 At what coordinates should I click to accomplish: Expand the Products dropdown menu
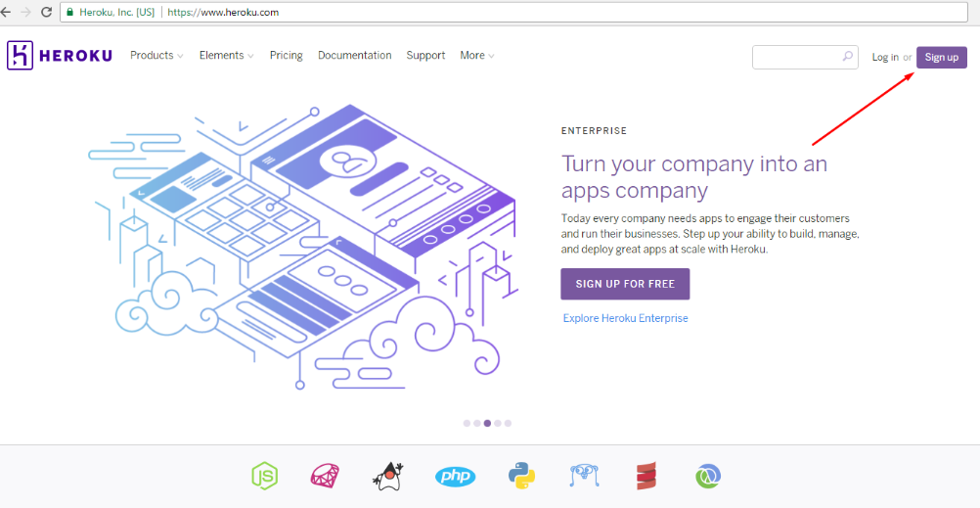pos(156,55)
